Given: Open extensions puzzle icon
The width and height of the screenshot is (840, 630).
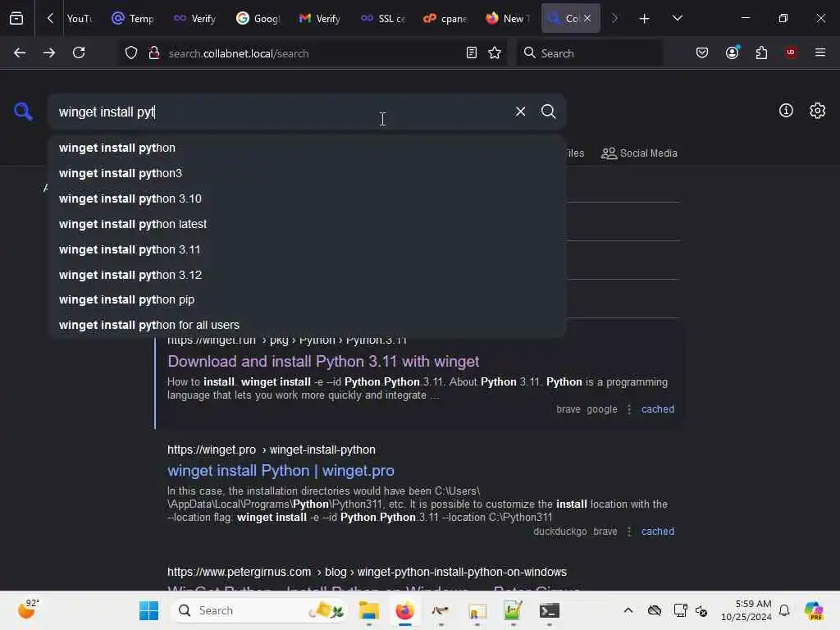Looking at the screenshot, I should coord(761,52).
